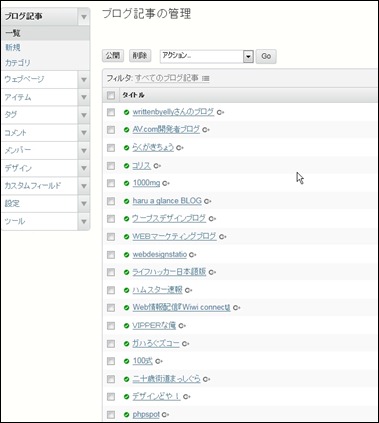Open the ガハろぐズコー entry link

pyautogui.click(x=156, y=343)
